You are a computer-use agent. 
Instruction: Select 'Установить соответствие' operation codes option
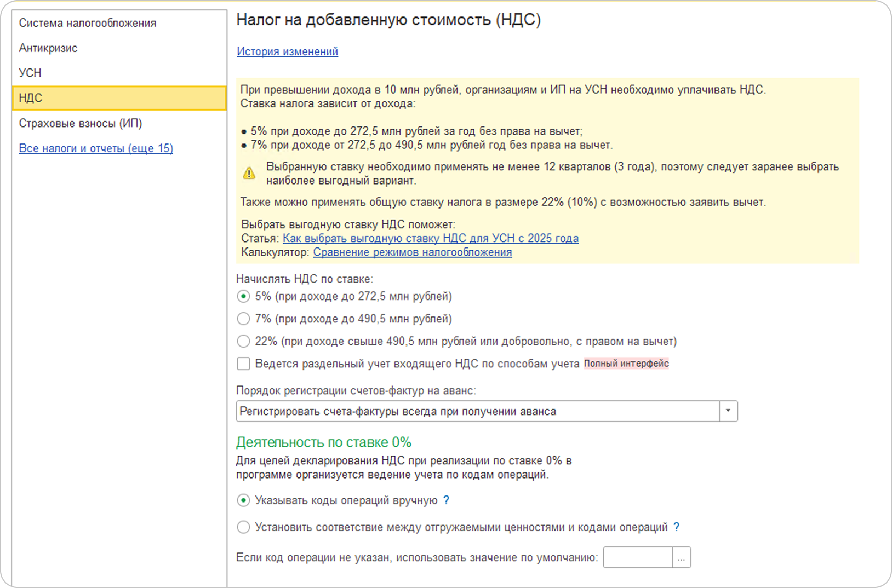pyautogui.click(x=243, y=527)
